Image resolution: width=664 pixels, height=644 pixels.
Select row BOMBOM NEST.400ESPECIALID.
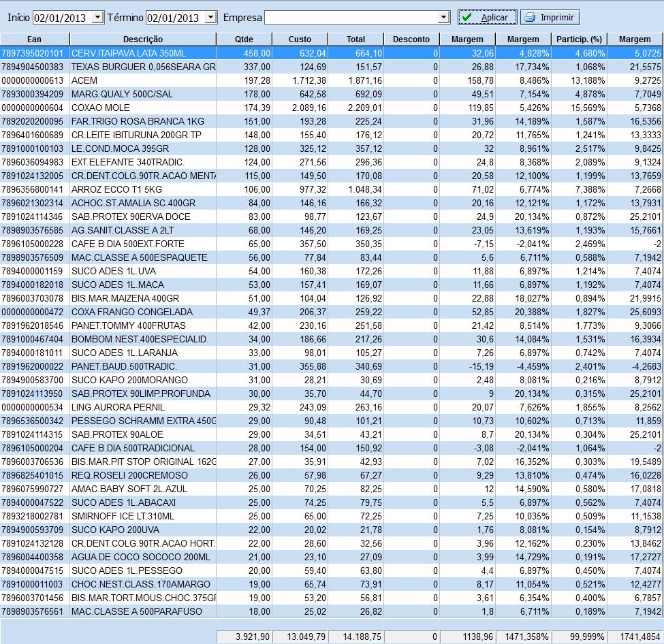pos(331,339)
